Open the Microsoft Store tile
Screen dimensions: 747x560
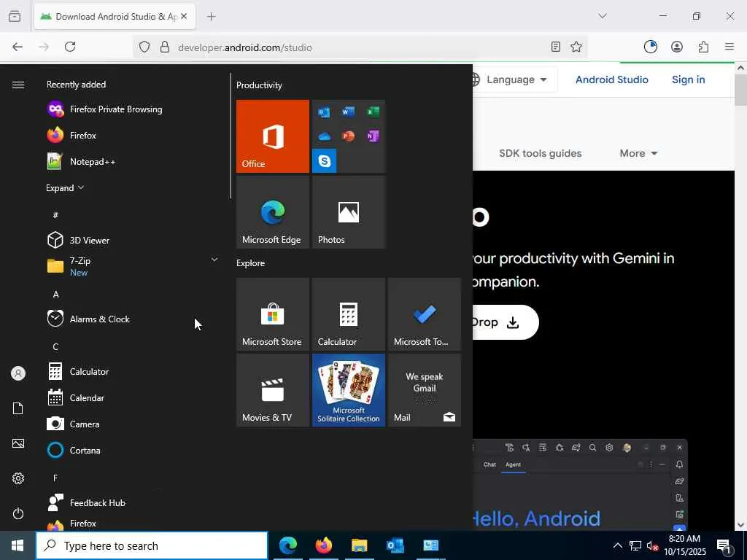[x=273, y=314]
